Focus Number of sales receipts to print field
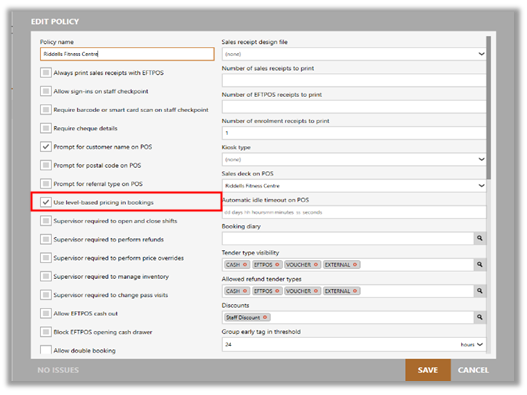Viewport: 527px width, 395px height. pyautogui.click(x=354, y=80)
